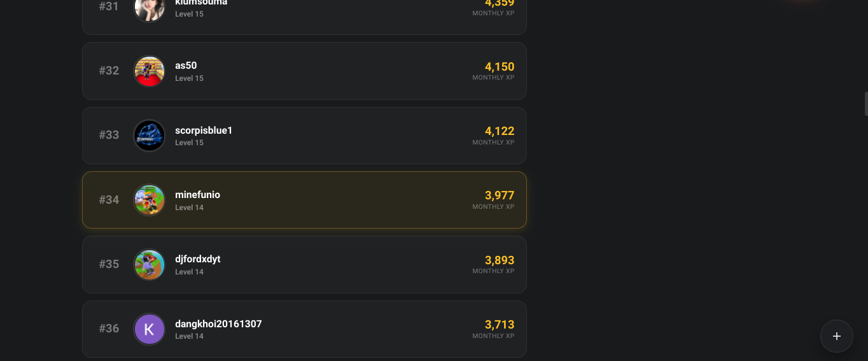Click djfordxdyt's avatar image
The image size is (868, 361).
coord(150,264)
